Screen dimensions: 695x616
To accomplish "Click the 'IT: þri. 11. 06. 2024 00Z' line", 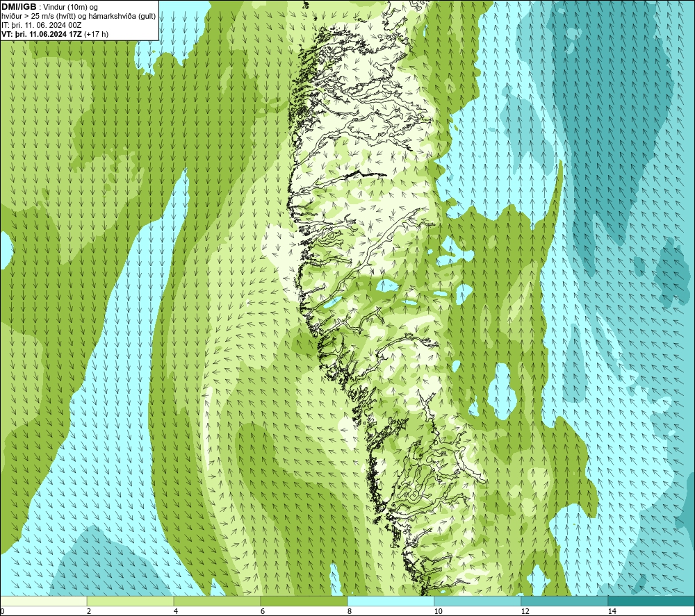I will click(x=41, y=25).
